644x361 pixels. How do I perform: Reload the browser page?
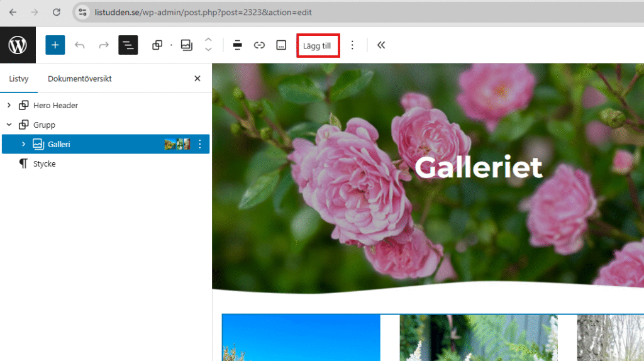click(56, 13)
